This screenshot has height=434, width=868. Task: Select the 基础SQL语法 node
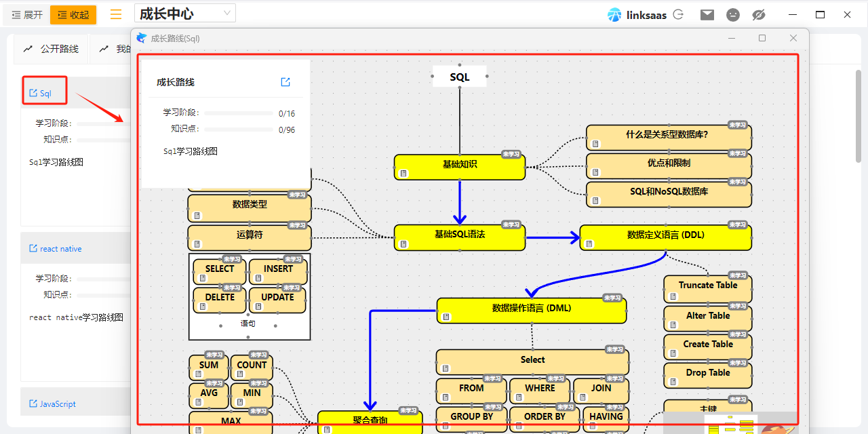pyautogui.click(x=460, y=237)
